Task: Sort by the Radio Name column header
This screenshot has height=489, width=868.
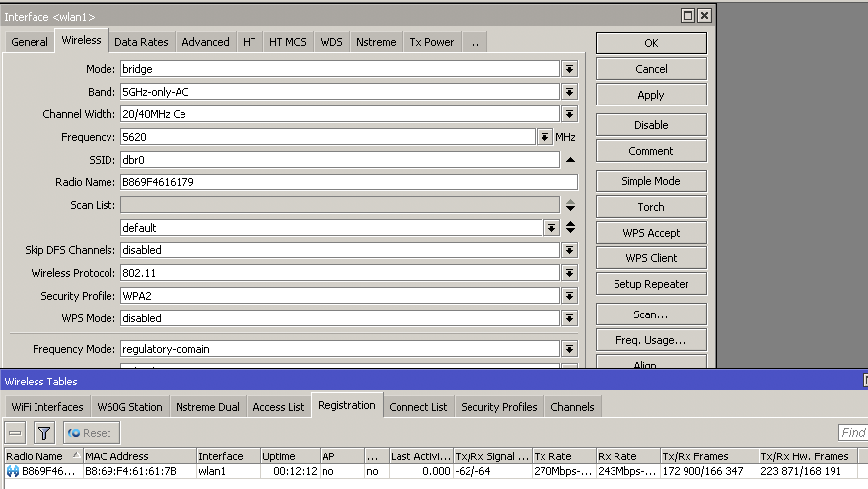Action: click(43, 456)
